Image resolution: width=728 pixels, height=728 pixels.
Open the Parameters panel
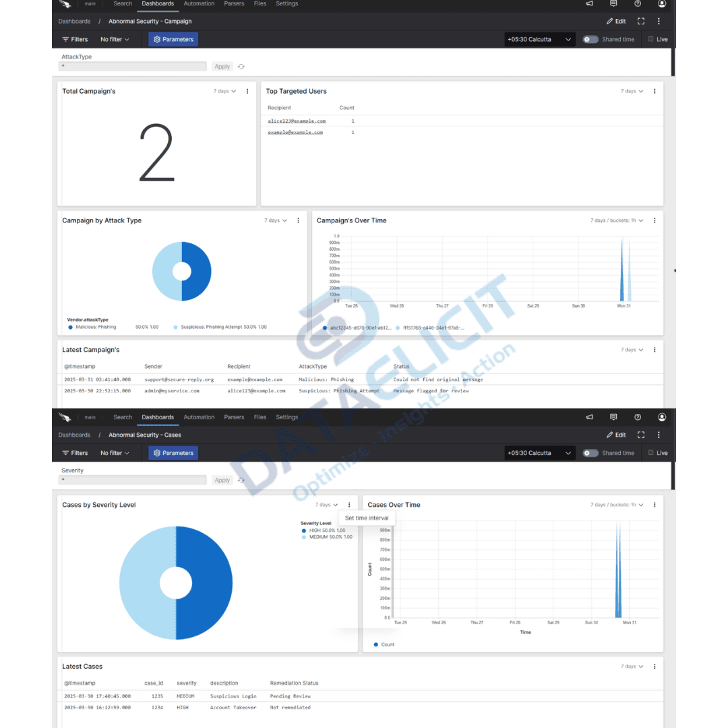173,38
